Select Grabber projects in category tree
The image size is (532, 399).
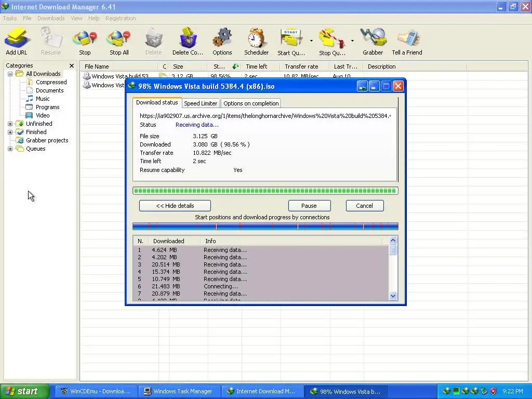coord(47,140)
